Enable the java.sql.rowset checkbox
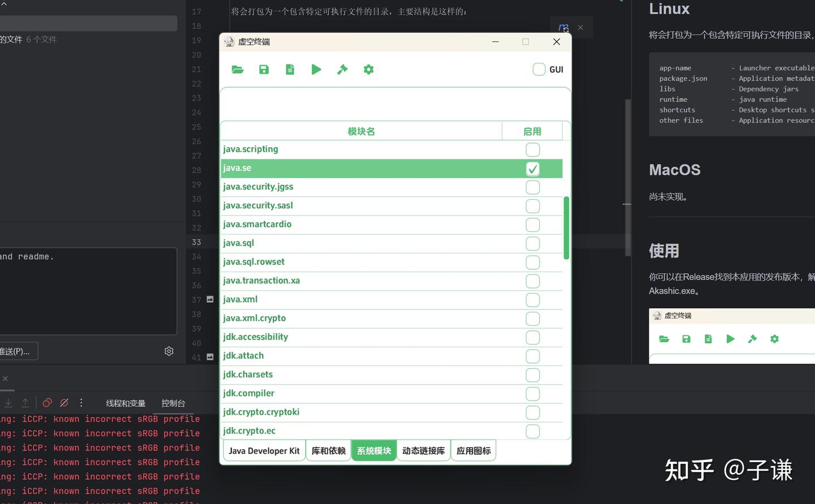Viewport: 815px width, 504px height. pyautogui.click(x=533, y=262)
